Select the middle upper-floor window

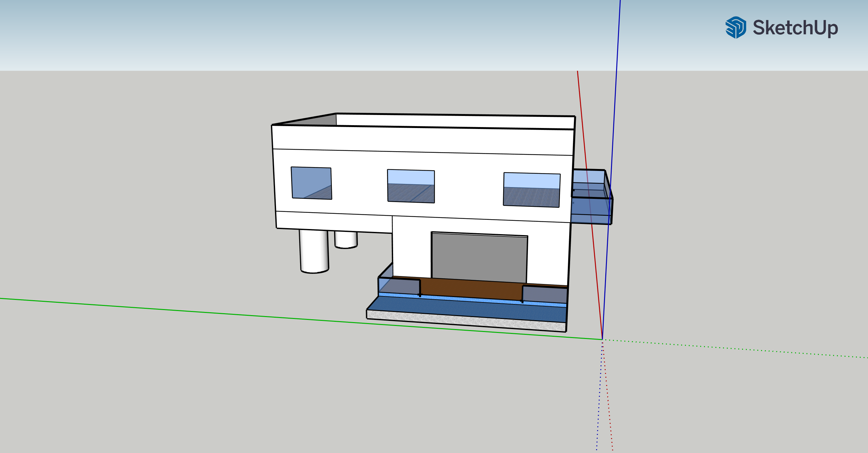point(411,186)
